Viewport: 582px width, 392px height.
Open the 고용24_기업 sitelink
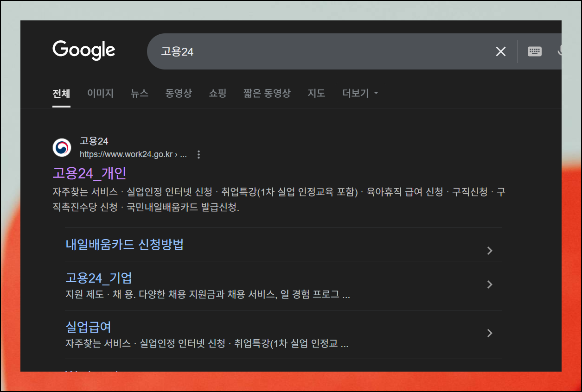pos(99,278)
